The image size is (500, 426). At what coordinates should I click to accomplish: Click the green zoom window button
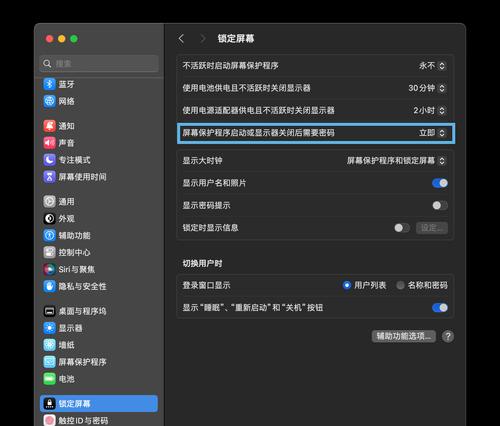pyautogui.click(x=74, y=39)
